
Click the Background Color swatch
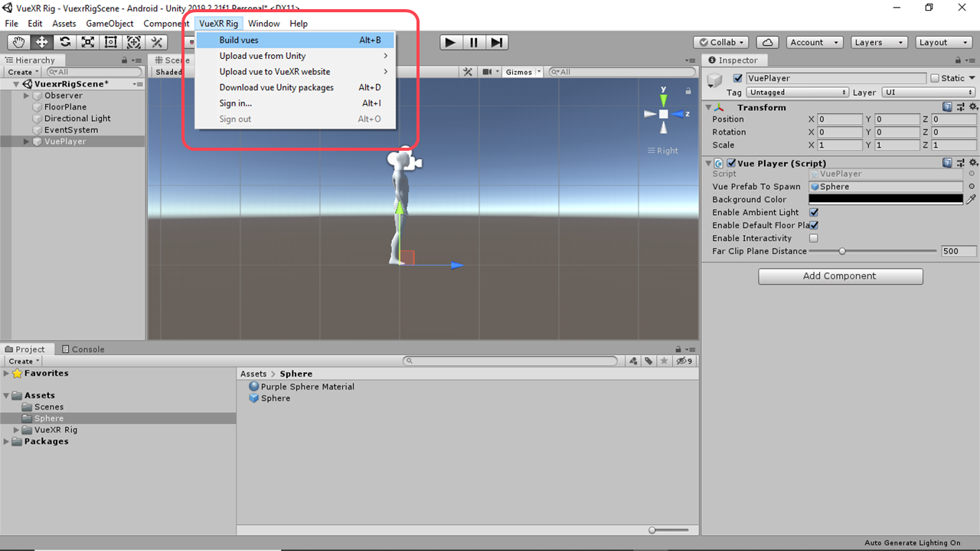coord(886,199)
